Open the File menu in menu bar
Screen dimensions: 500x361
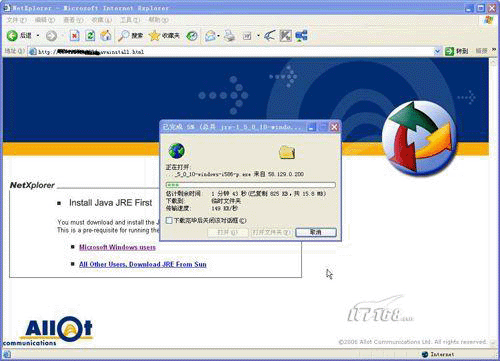[x=16, y=20]
